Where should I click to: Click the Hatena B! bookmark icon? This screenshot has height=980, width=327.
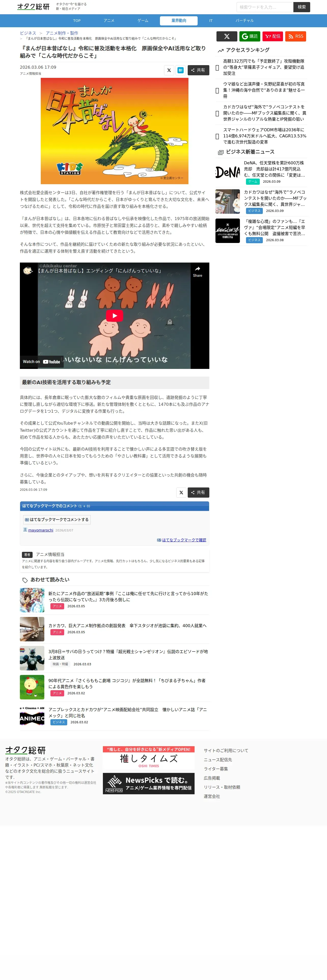(x=181, y=70)
